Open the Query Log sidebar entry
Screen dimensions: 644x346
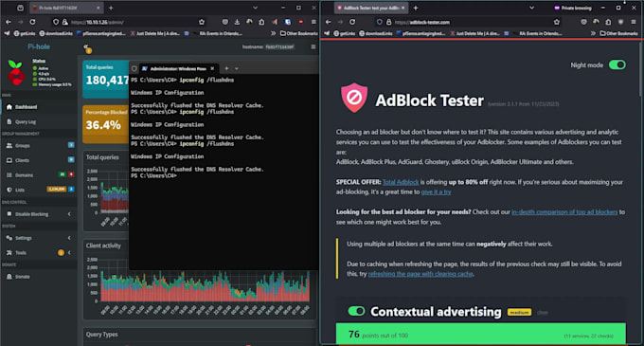pos(39,121)
